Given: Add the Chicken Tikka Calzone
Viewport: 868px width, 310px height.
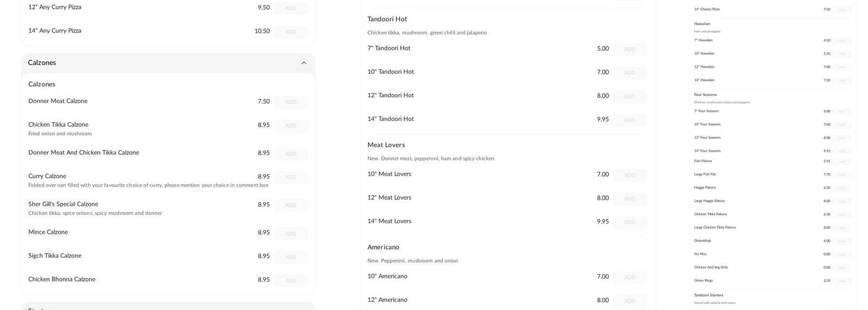Looking at the screenshot, I should [290, 126].
